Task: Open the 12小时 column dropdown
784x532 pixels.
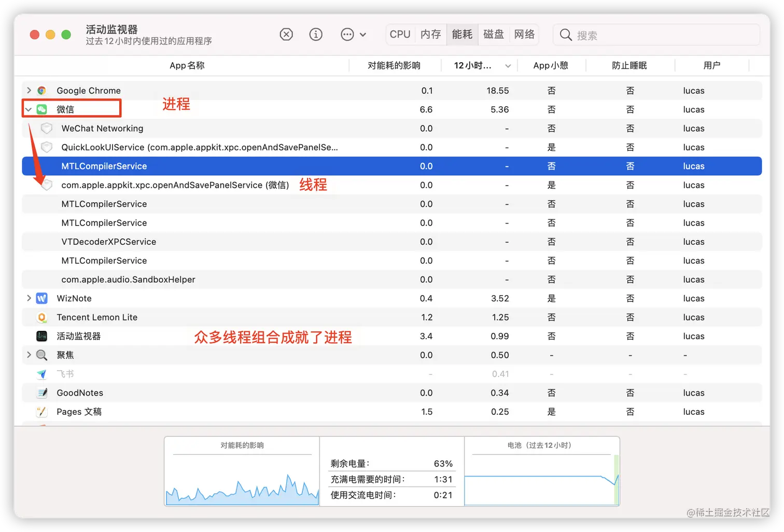Action: (508, 65)
